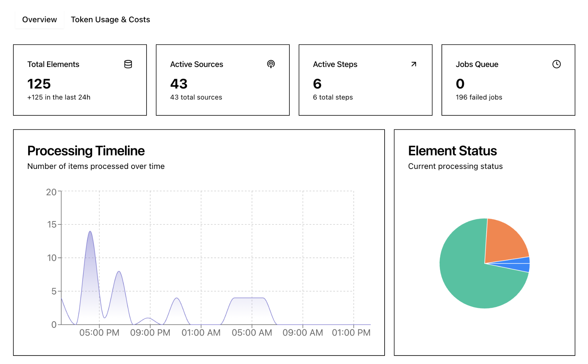Image resolution: width=588 pixels, height=364 pixels.
Task: Click the podcast icon in Active Sources card
Action: pyautogui.click(x=270, y=64)
